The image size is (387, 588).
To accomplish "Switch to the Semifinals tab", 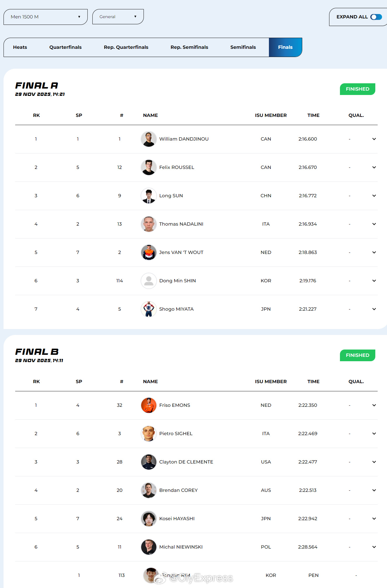I will [x=243, y=47].
